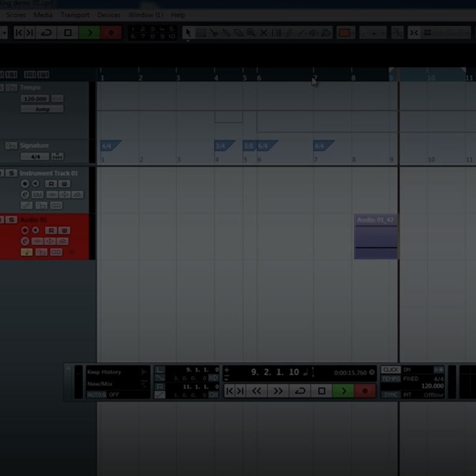
Task: Open the Media menu
Action: point(43,15)
